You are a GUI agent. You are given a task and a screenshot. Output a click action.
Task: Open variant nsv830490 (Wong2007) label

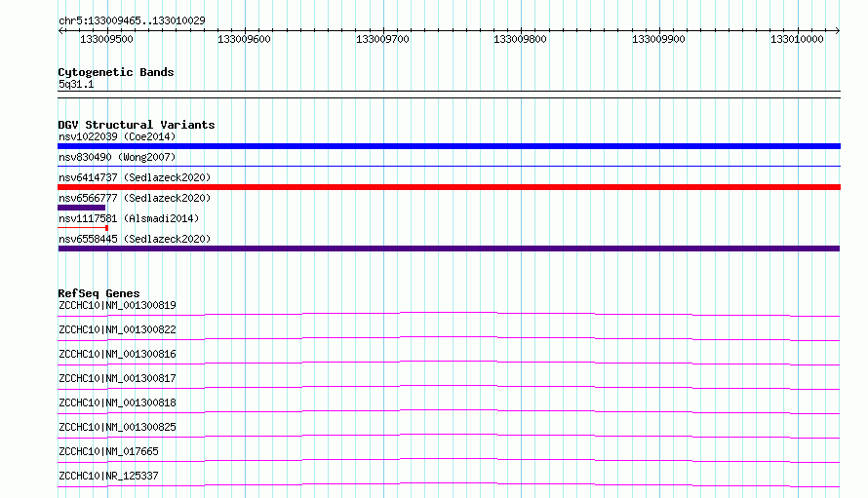coord(117,157)
